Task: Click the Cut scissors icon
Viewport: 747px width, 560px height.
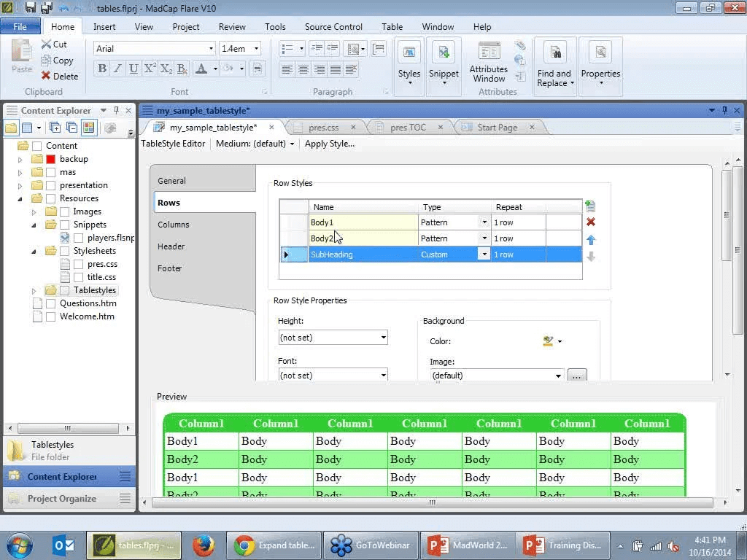Action: coord(46,44)
